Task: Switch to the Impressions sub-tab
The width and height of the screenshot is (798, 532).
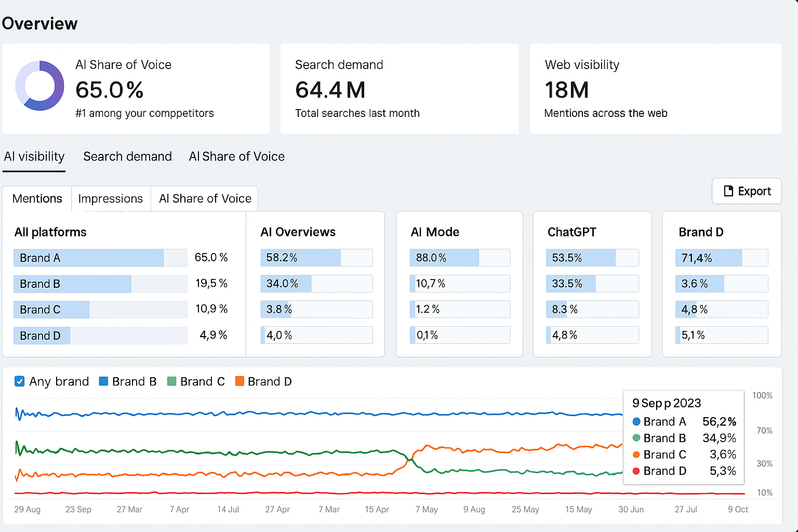Action: coord(110,198)
